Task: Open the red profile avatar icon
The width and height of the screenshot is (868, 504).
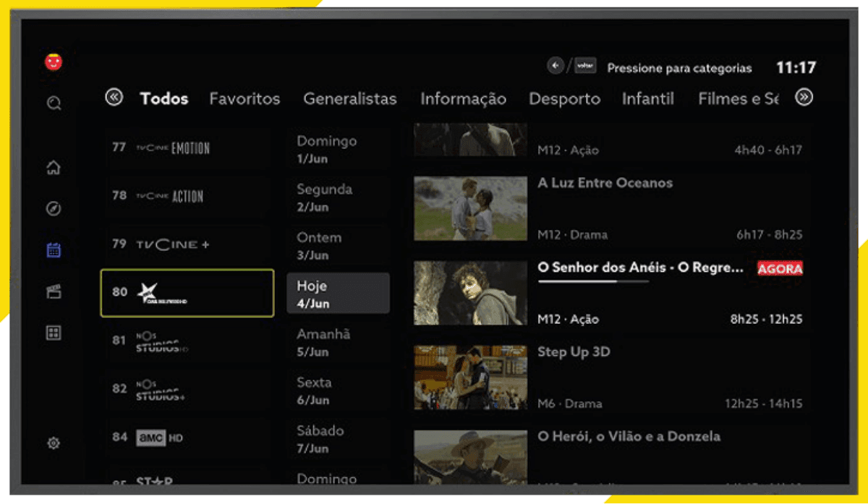Action: pos(54,62)
